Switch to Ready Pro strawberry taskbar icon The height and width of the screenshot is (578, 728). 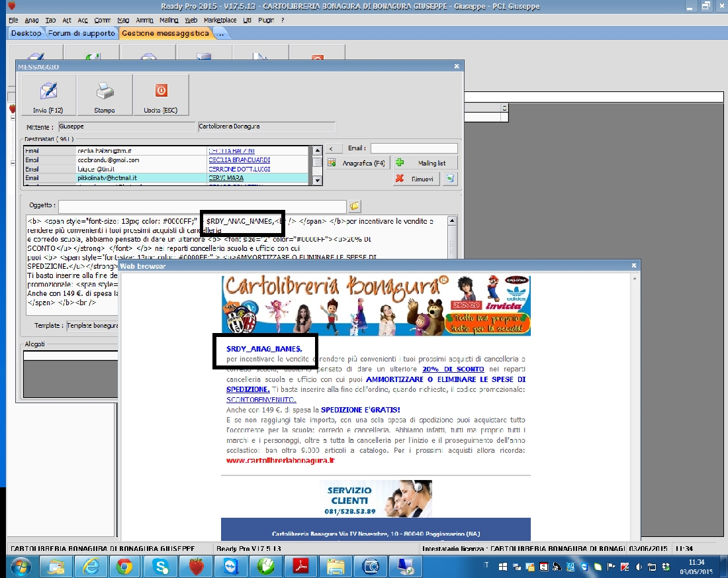click(x=196, y=566)
